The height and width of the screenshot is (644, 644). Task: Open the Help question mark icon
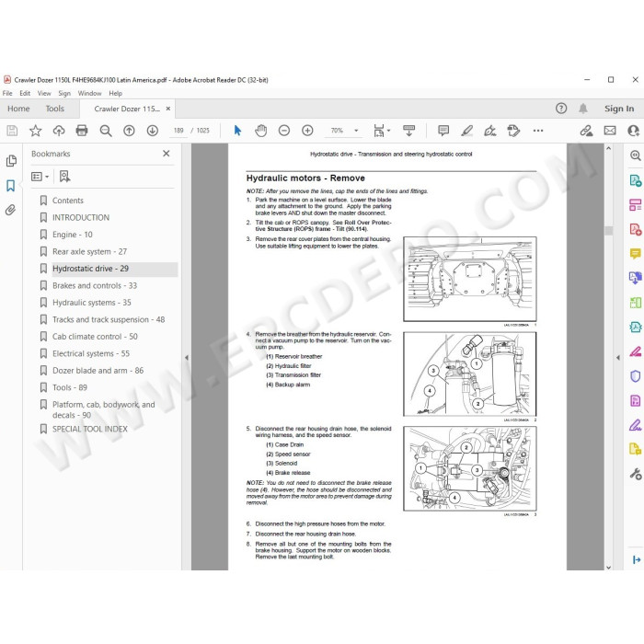(561, 109)
